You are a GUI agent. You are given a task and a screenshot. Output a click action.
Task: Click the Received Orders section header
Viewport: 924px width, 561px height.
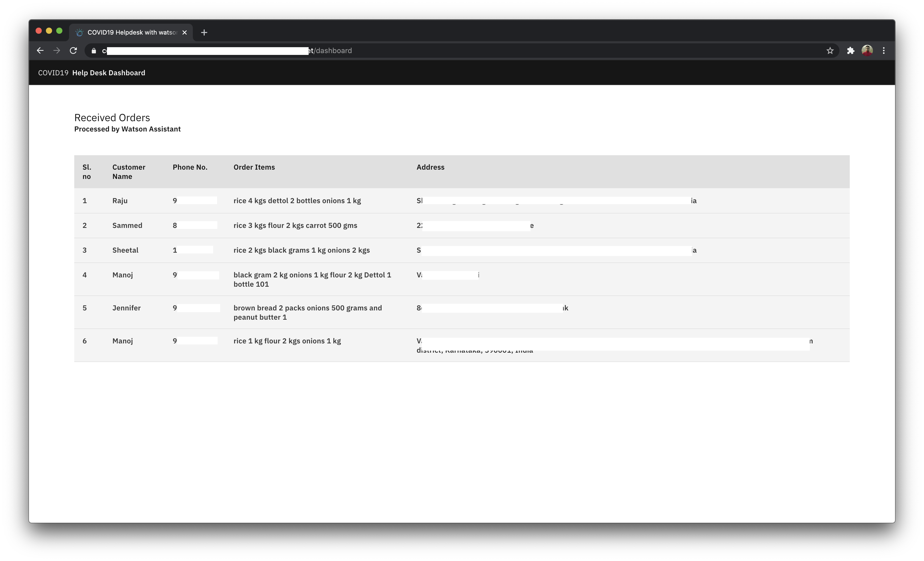(112, 118)
